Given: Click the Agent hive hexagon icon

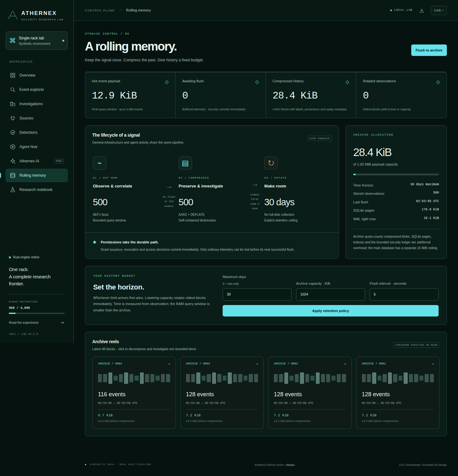Looking at the screenshot, I should (x=13, y=147).
